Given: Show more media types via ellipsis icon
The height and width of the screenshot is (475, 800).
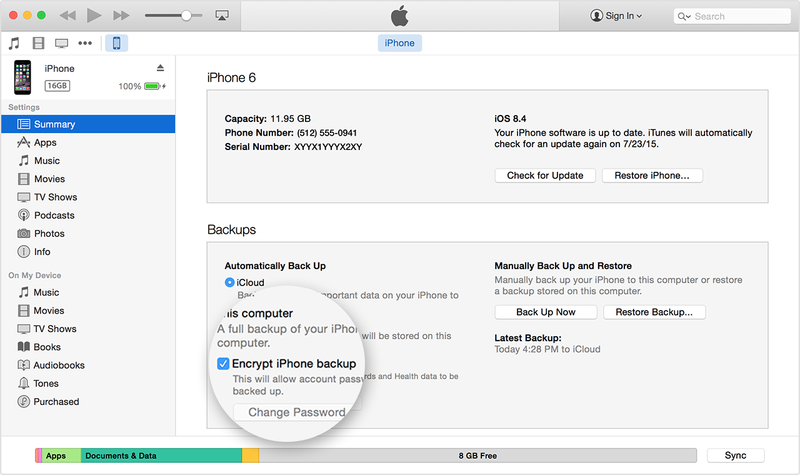Looking at the screenshot, I should coord(85,43).
